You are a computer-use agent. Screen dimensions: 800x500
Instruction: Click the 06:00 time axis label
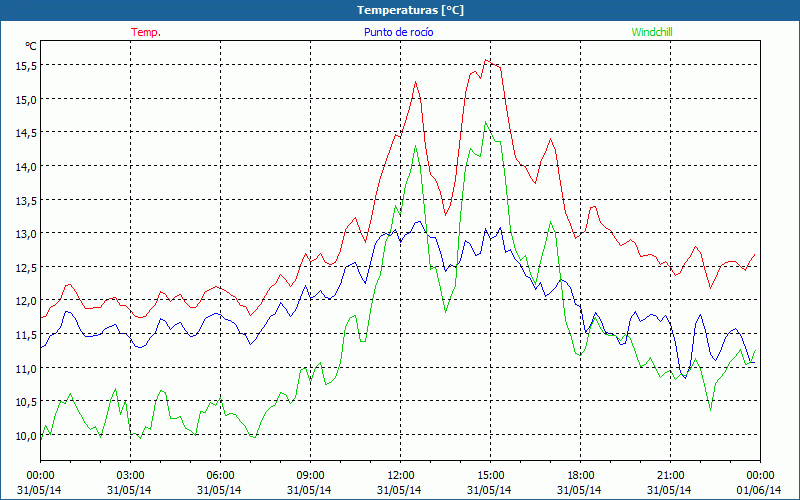[x=220, y=476]
